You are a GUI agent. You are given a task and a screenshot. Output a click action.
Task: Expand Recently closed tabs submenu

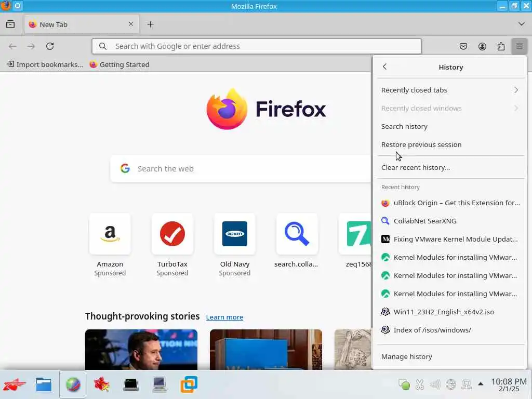click(x=450, y=90)
